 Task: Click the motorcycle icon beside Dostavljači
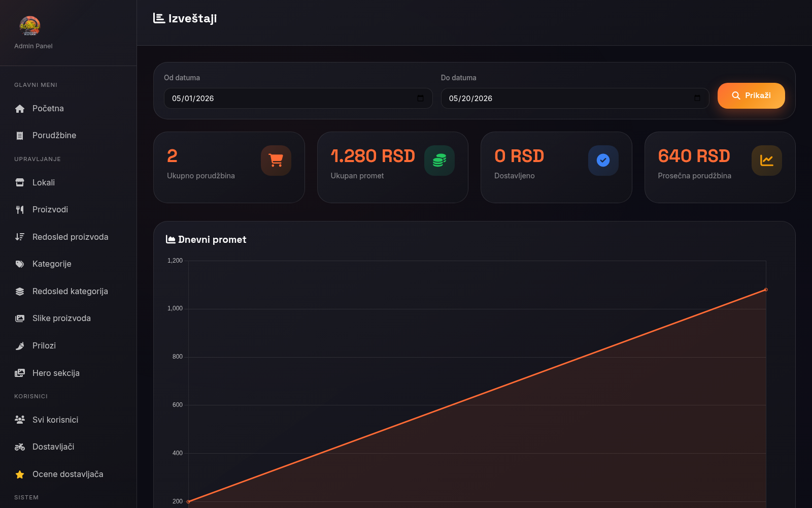[20, 447]
